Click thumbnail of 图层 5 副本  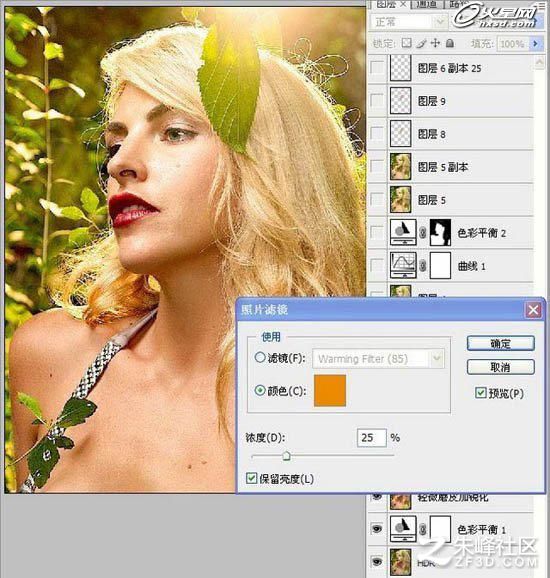coord(400,167)
